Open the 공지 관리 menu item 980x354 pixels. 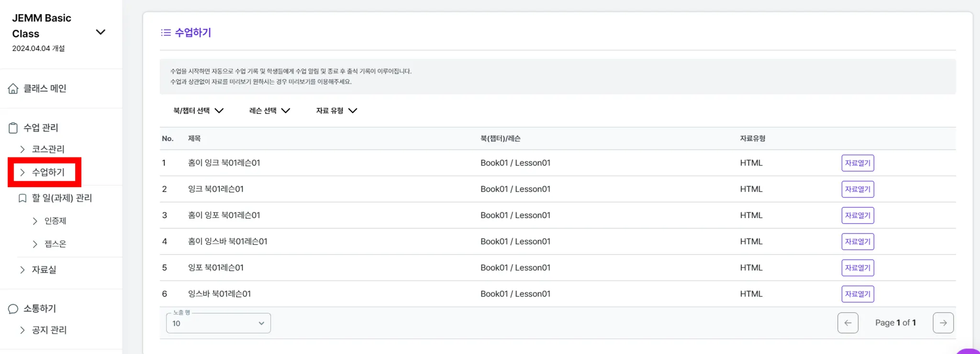(x=49, y=330)
